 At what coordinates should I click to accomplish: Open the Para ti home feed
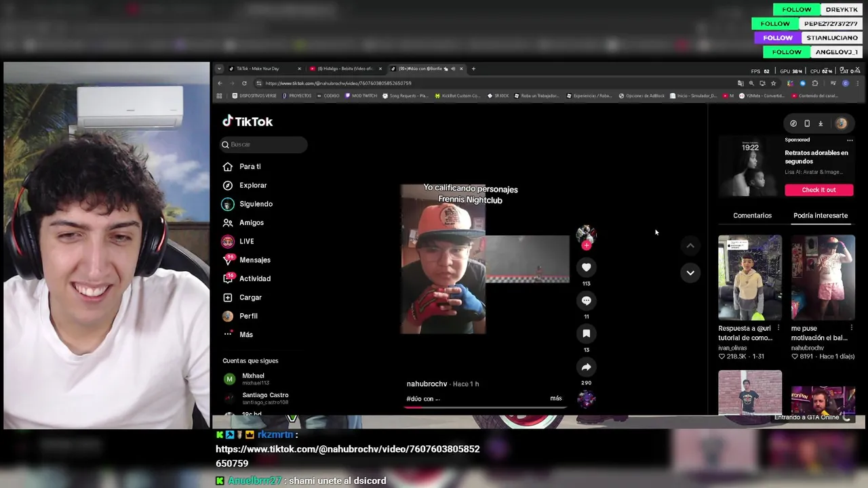click(242, 167)
